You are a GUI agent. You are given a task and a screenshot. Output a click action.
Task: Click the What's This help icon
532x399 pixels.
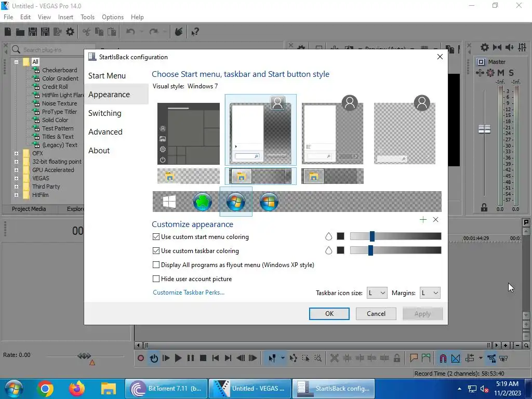[195, 32]
